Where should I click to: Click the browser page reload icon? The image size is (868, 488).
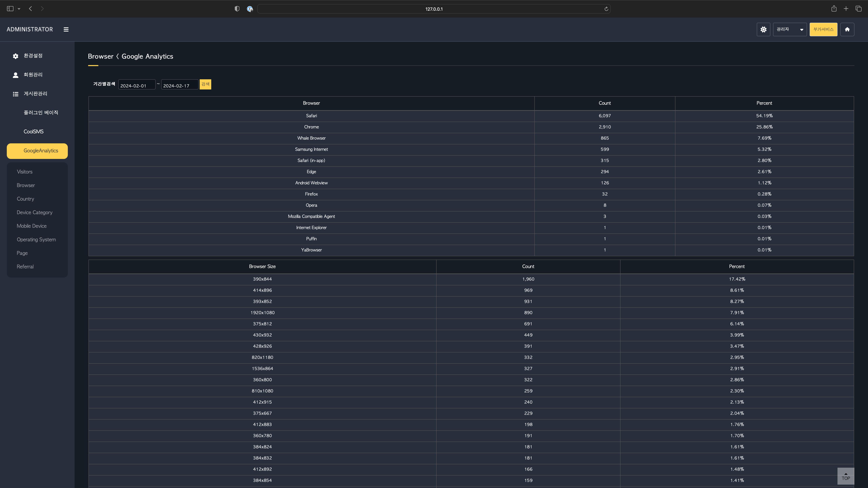point(606,9)
